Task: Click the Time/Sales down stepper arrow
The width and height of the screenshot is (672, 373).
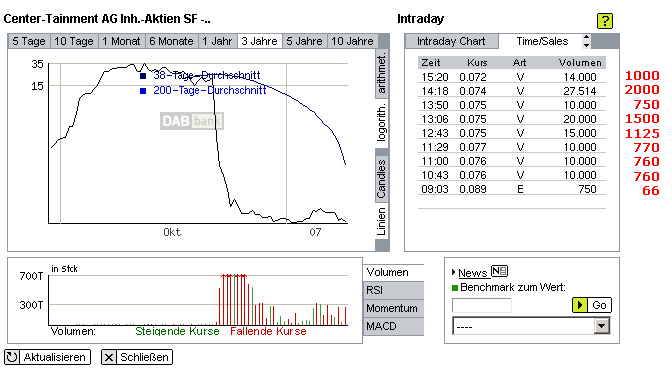Action: coord(587,45)
